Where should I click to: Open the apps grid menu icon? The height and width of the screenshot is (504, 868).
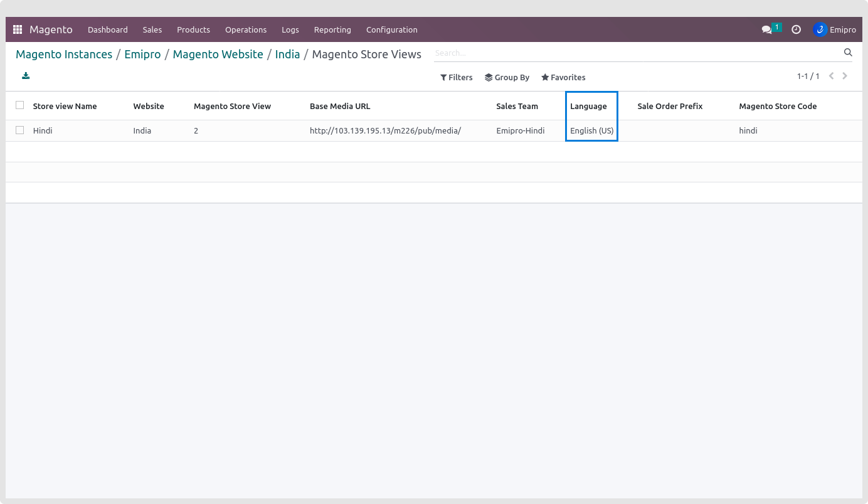click(18, 29)
